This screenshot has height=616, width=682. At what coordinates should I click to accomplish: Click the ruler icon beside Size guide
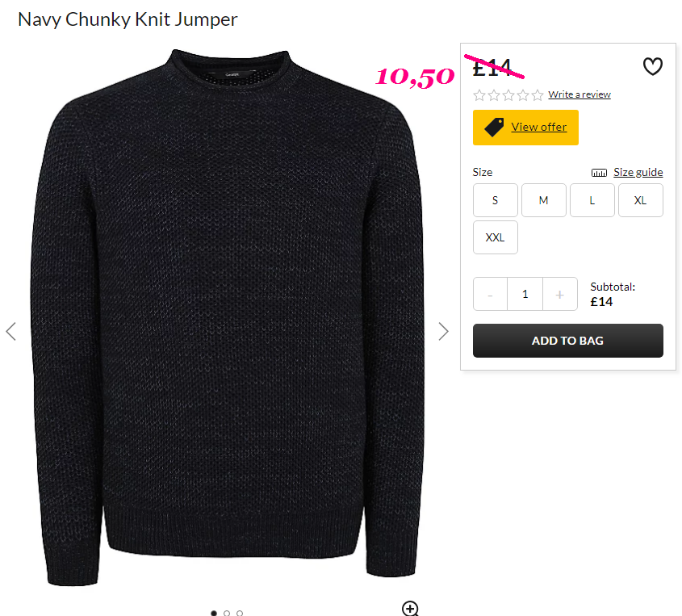[599, 173]
